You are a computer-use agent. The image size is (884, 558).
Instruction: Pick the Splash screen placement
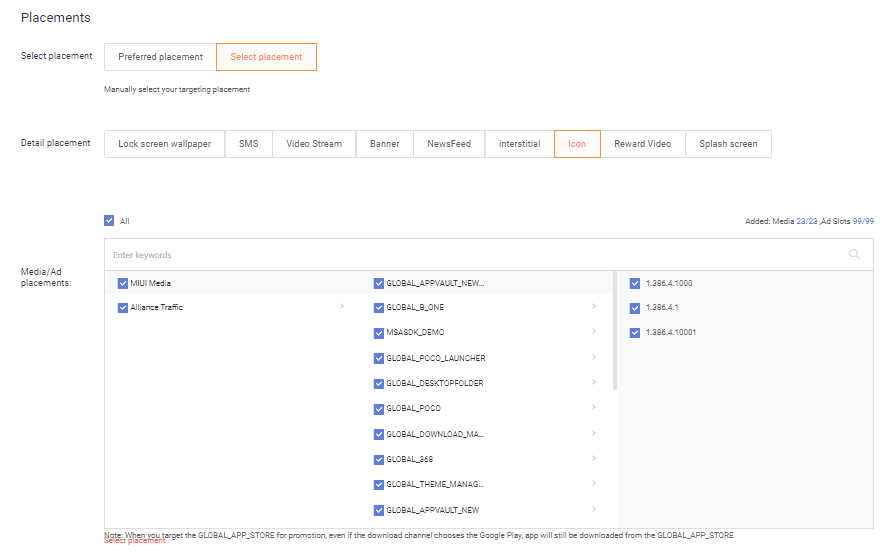[x=728, y=144]
